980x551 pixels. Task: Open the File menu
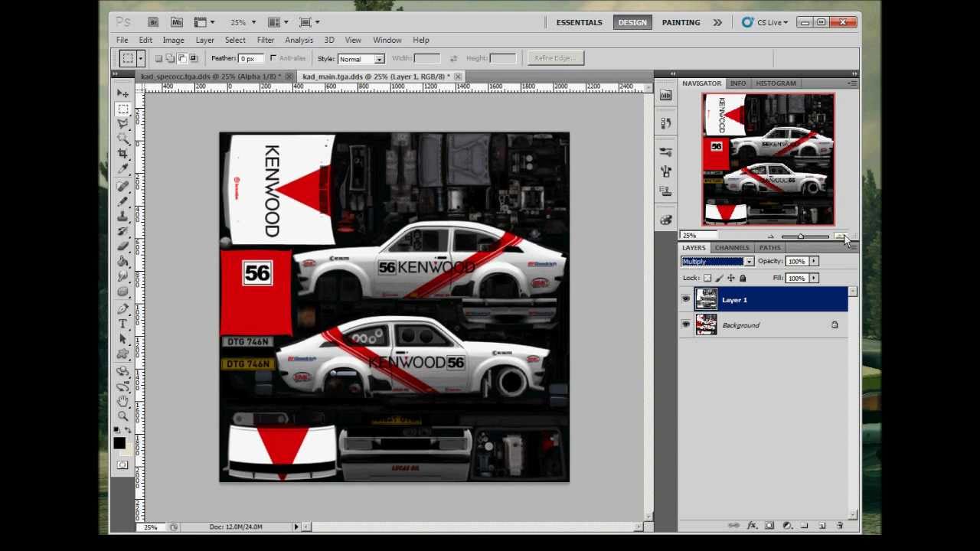(122, 40)
